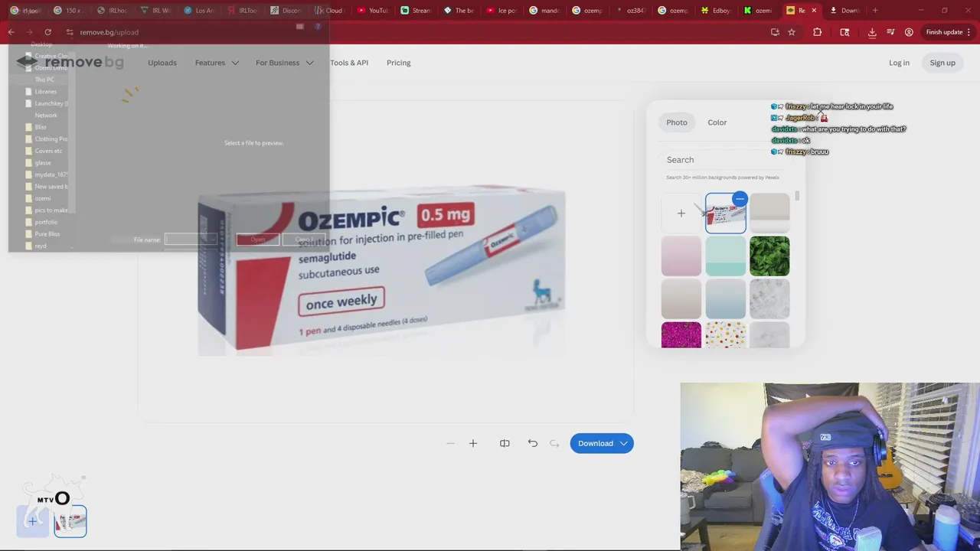Undo the last edit

(533, 443)
